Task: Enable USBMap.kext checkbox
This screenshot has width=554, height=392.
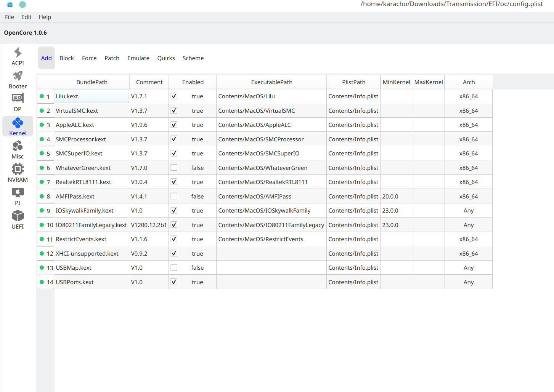Action: pyautogui.click(x=174, y=268)
